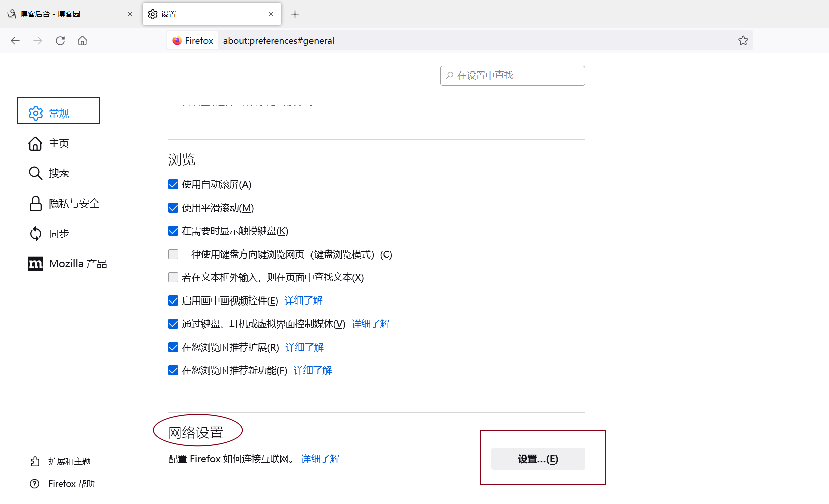Click the text 配置 Firefox 如何连接互联网。

tap(231, 459)
